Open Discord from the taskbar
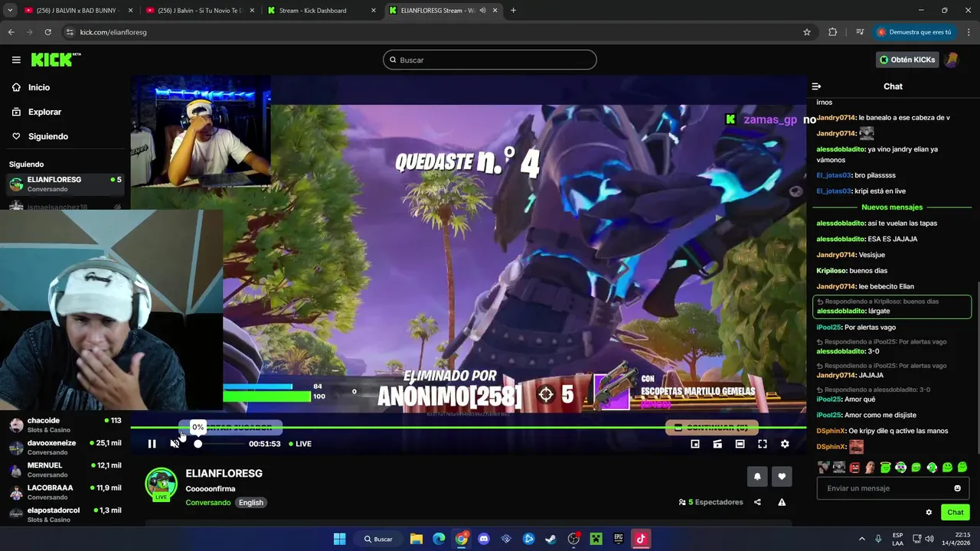Screen dimensions: 980x551 pos(483,539)
